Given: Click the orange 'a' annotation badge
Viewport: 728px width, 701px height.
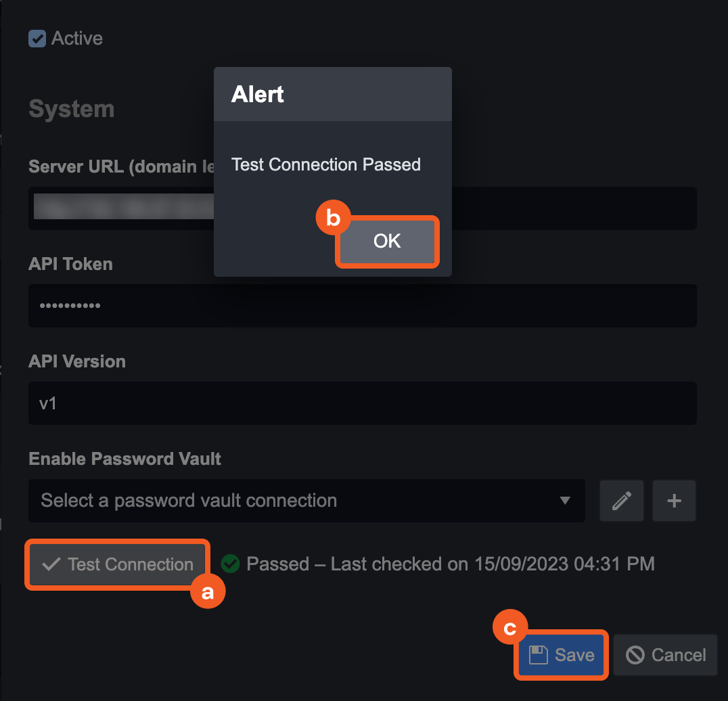Looking at the screenshot, I should coord(207,591).
